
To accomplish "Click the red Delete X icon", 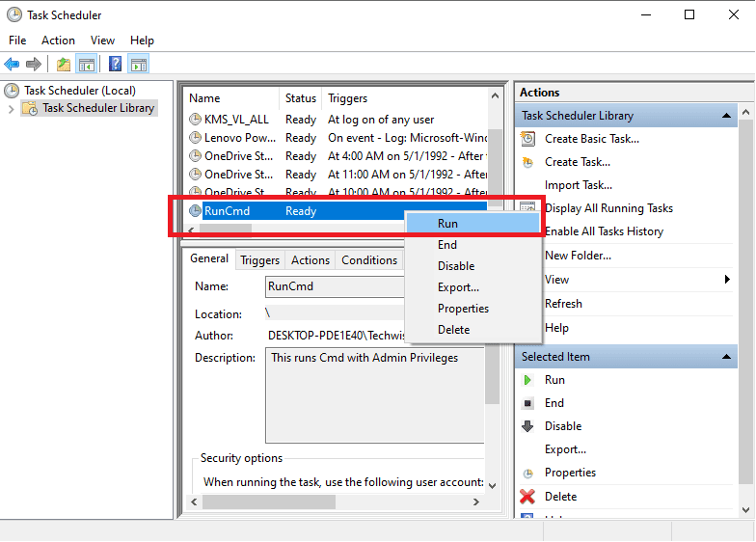I will point(527,497).
